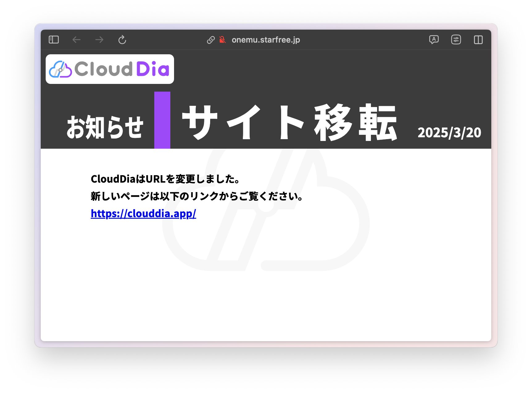Click the text 新しいページは以下のリンクからご覧ください。
Viewport: 532px width, 393px height.
(x=197, y=196)
